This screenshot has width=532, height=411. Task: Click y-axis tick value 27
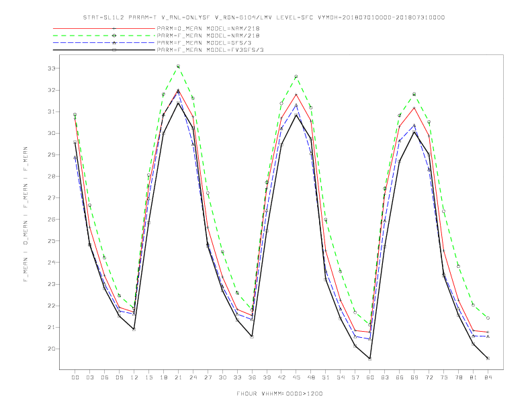51,198
